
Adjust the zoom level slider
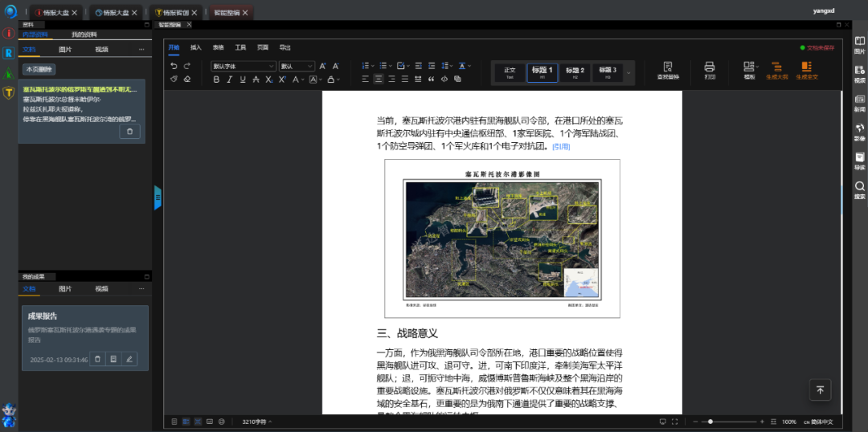pyautogui.click(x=731, y=422)
